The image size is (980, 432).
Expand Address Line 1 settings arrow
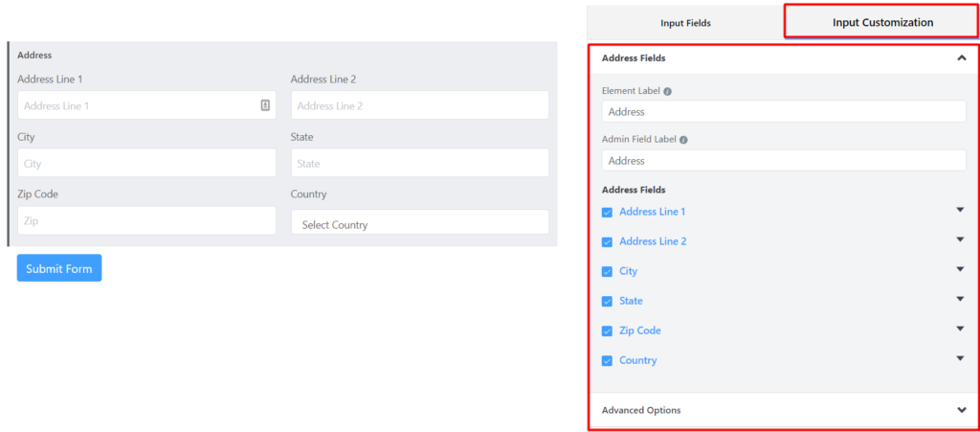tap(961, 210)
